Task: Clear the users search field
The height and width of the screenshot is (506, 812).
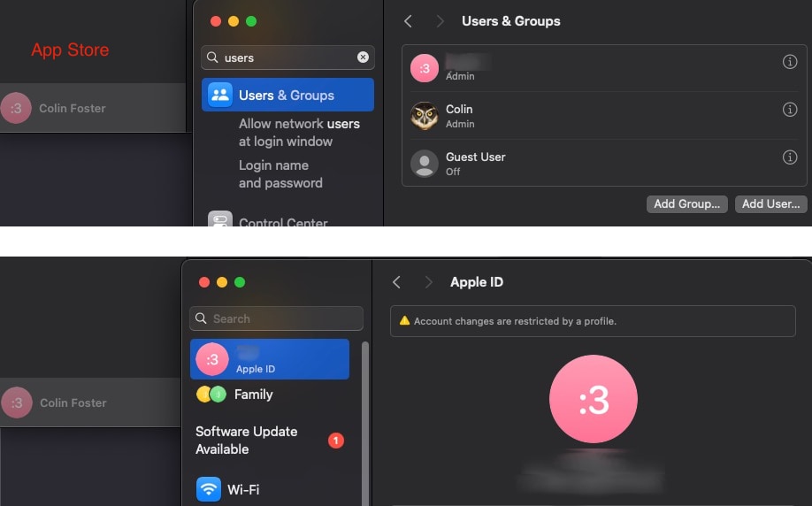Action: [363, 57]
